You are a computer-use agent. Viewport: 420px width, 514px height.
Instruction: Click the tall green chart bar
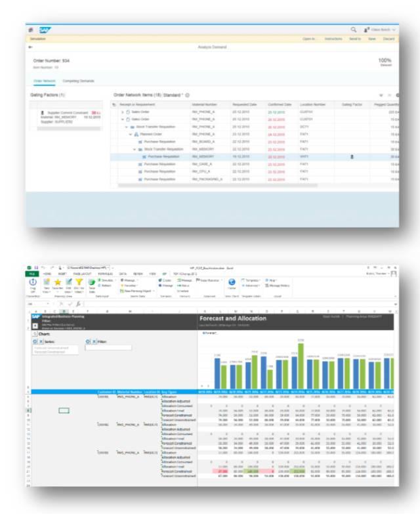click(x=301, y=366)
